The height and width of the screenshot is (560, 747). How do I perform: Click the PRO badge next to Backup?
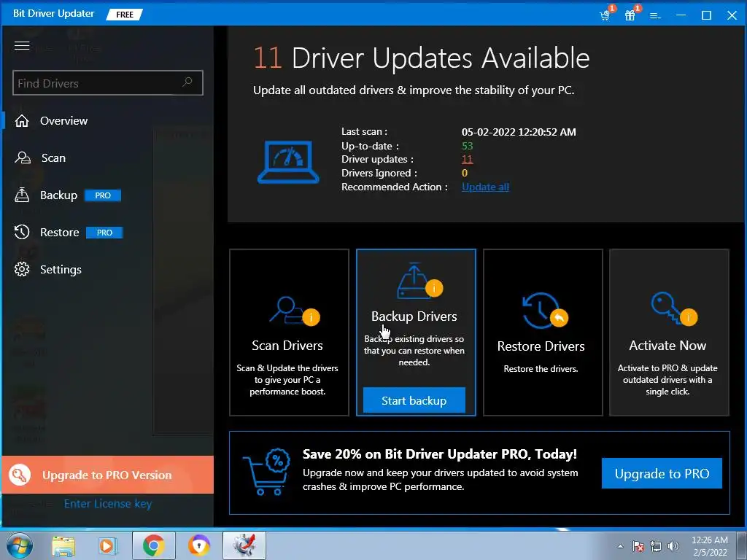pos(103,195)
